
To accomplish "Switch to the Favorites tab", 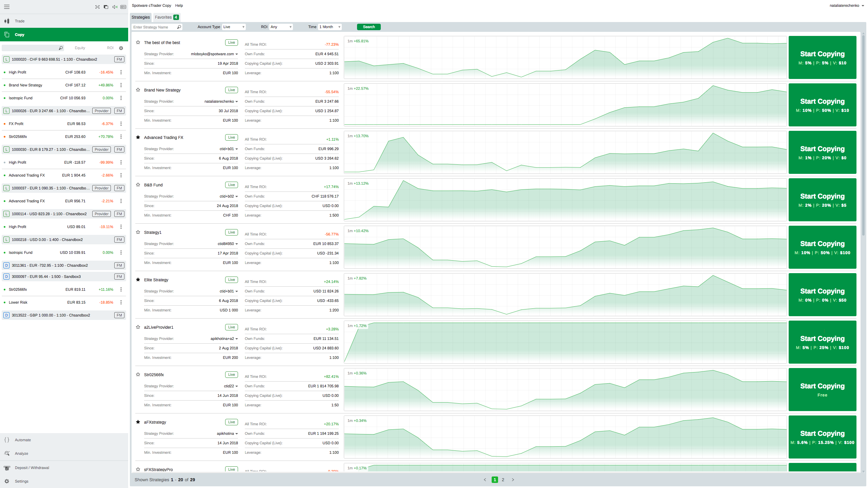I will (x=166, y=17).
